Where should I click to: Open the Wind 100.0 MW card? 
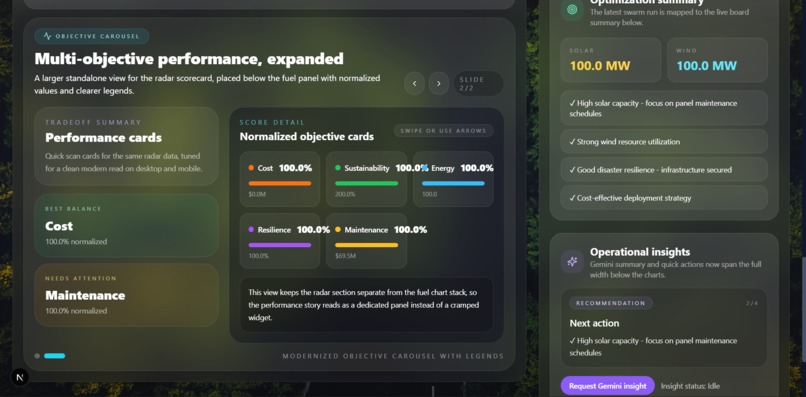pos(717,60)
